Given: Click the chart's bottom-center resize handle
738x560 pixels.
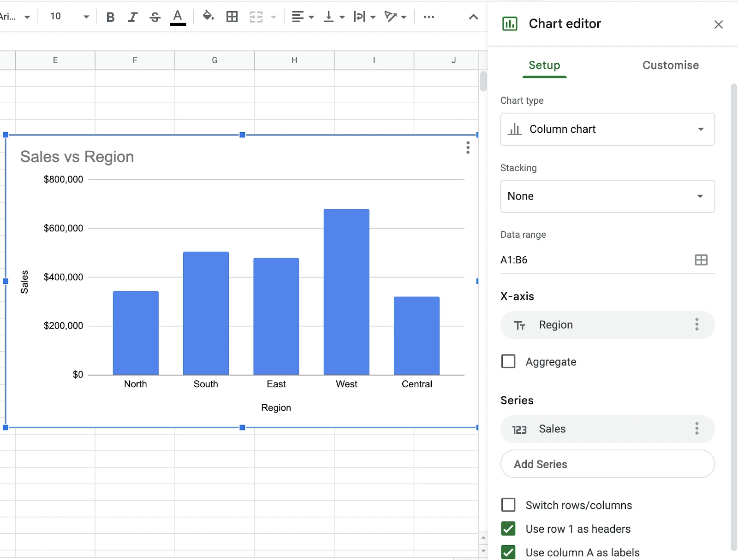Looking at the screenshot, I should (242, 428).
